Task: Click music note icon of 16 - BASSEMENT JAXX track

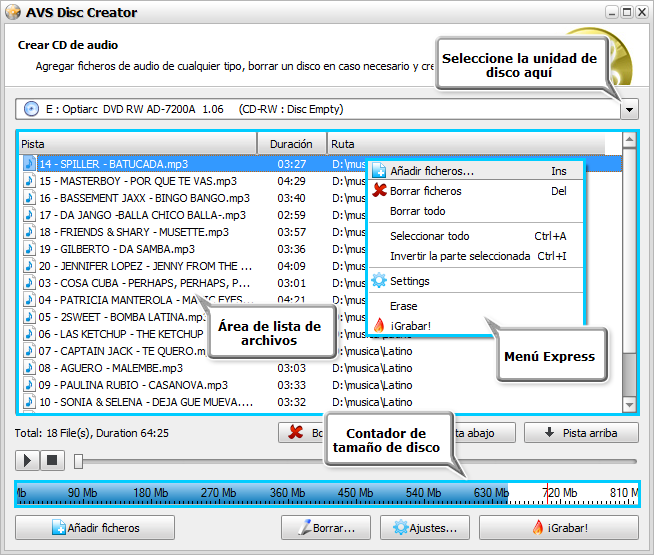Action: coord(29,198)
